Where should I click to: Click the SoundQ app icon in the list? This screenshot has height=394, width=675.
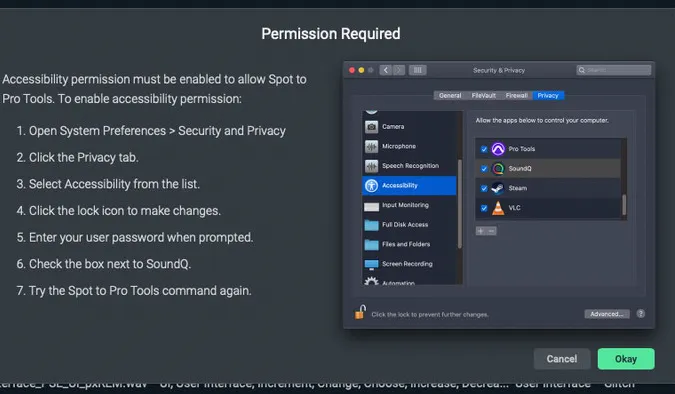tap(498, 168)
